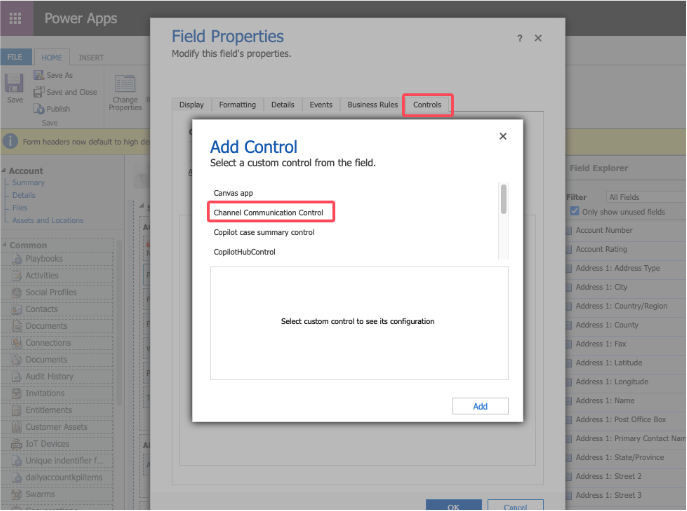The height and width of the screenshot is (511, 687).
Task: Collapse the Common tree section
Action: [4, 245]
